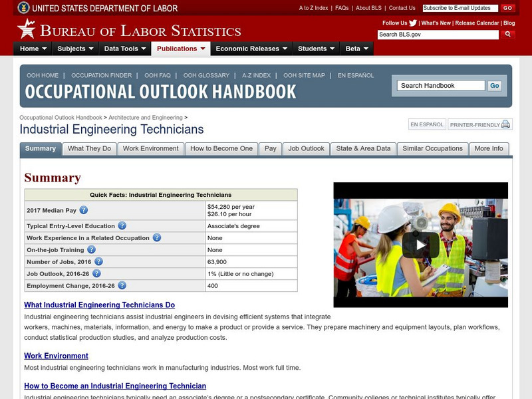Click help icon next to On-the-job Training
The image size is (532, 399).
point(91,250)
